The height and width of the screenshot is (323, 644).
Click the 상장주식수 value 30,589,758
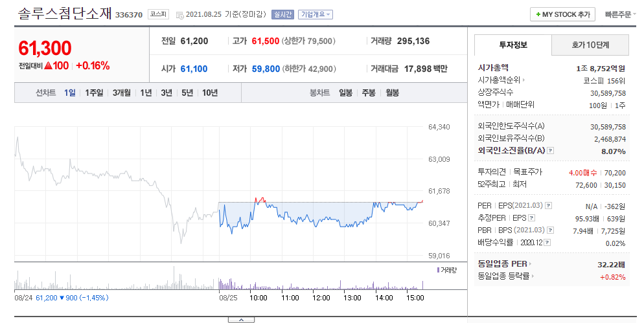click(608, 93)
